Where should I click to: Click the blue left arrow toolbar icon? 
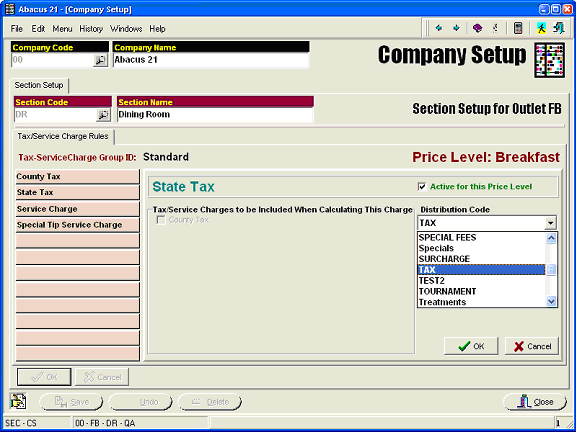[x=439, y=28]
